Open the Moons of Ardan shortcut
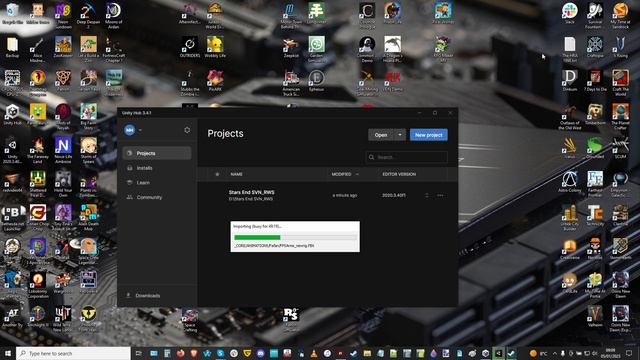 [x=113, y=16]
